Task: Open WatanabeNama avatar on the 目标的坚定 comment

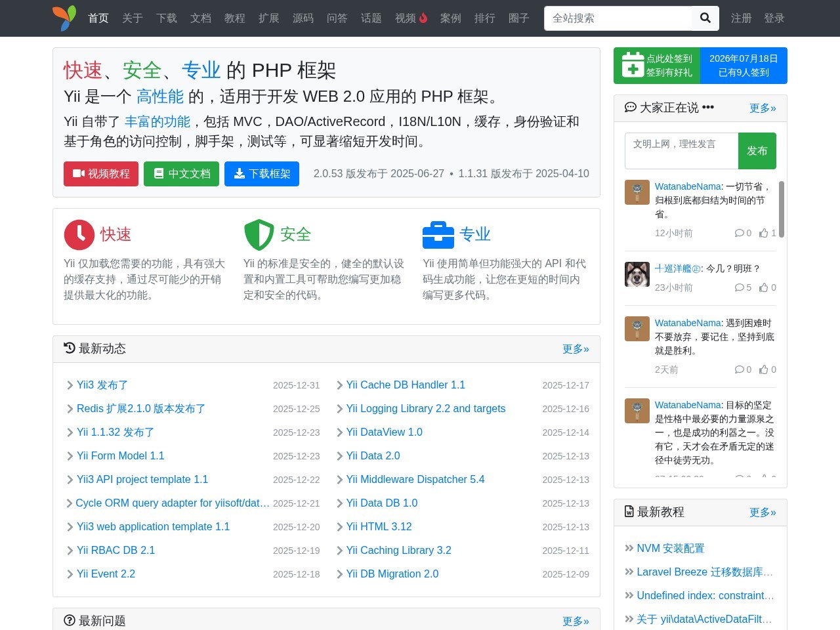Action: pyautogui.click(x=637, y=411)
